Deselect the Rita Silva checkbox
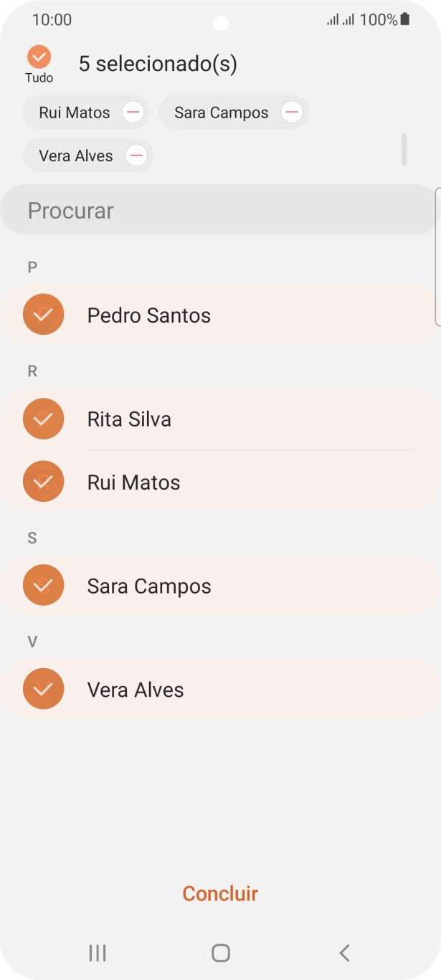Screen dimensions: 441x980 (x=43, y=419)
